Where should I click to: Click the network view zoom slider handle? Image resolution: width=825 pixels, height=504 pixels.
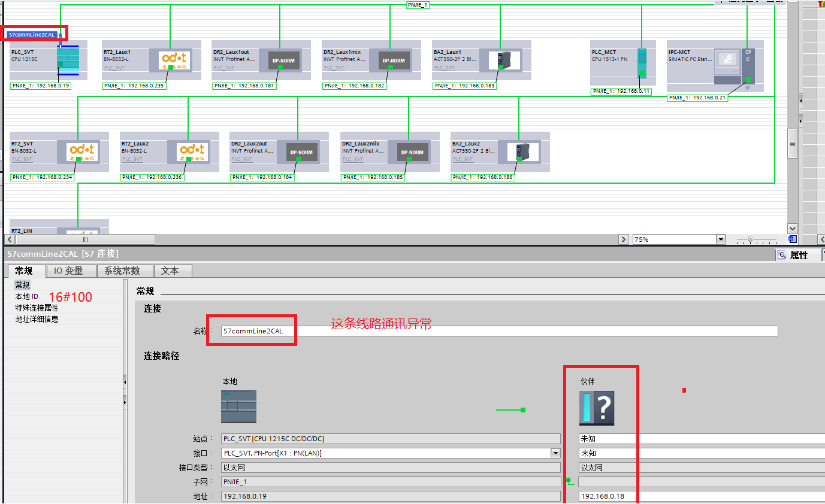pos(750,239)
